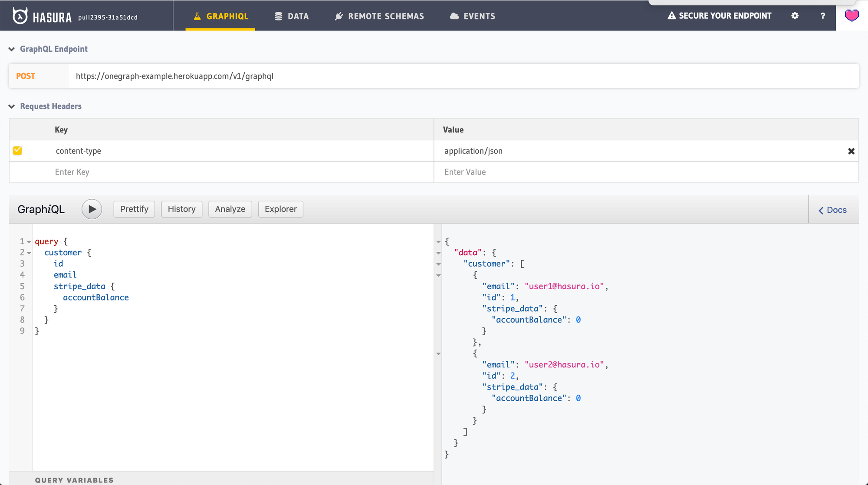Click the Value column header
Viewport: 868px width, 485px height.
point(453,130)
